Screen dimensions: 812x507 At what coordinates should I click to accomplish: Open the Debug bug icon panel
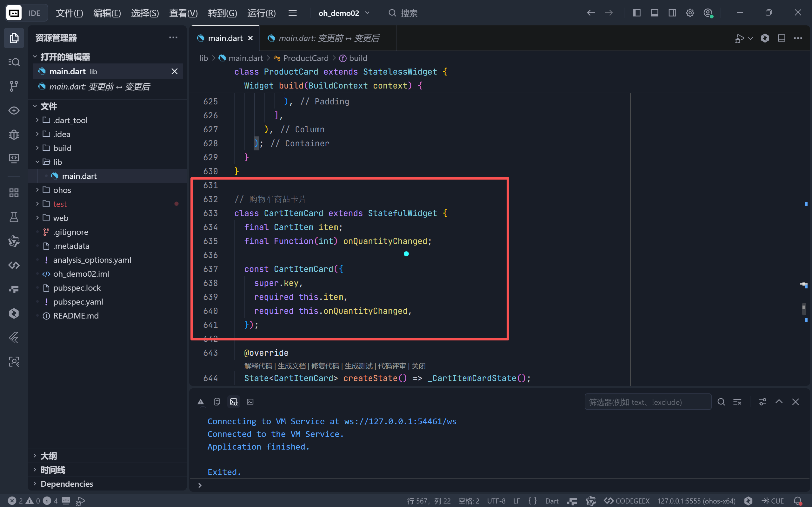point(14,135)
